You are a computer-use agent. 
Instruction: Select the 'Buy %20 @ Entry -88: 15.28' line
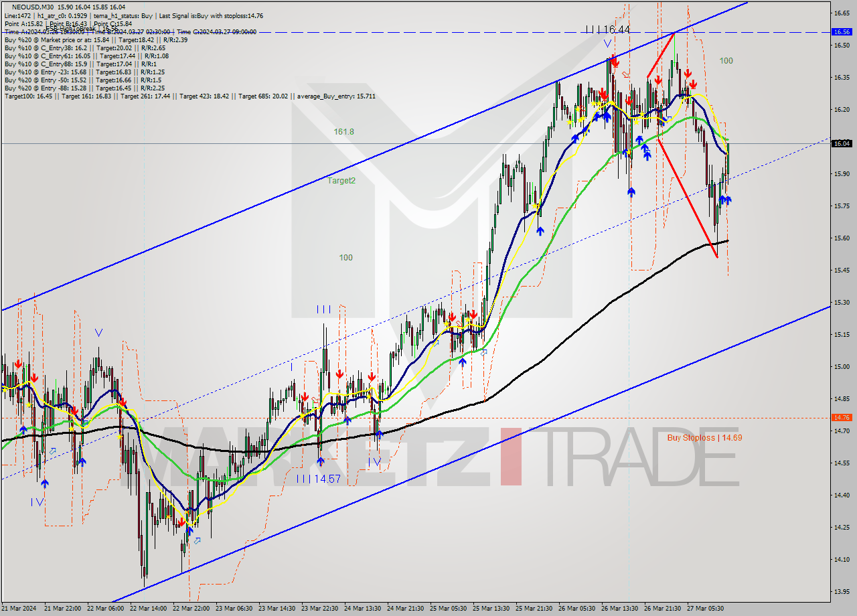tap(84, 88)
